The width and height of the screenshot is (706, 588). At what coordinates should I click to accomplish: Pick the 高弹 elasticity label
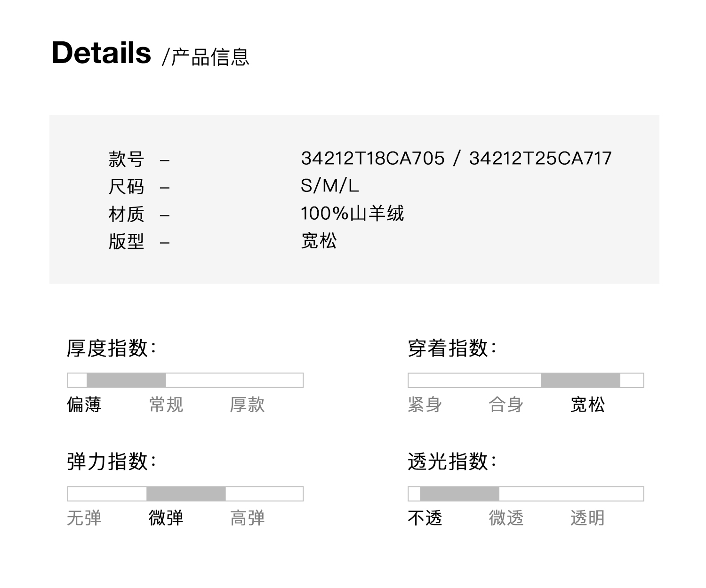click(247, 518)
